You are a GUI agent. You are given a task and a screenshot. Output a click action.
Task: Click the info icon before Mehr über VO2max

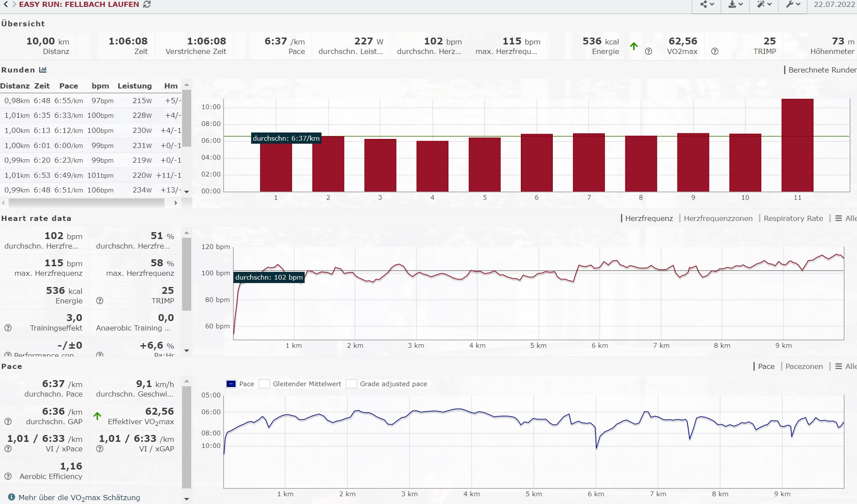tap(11, 497)
